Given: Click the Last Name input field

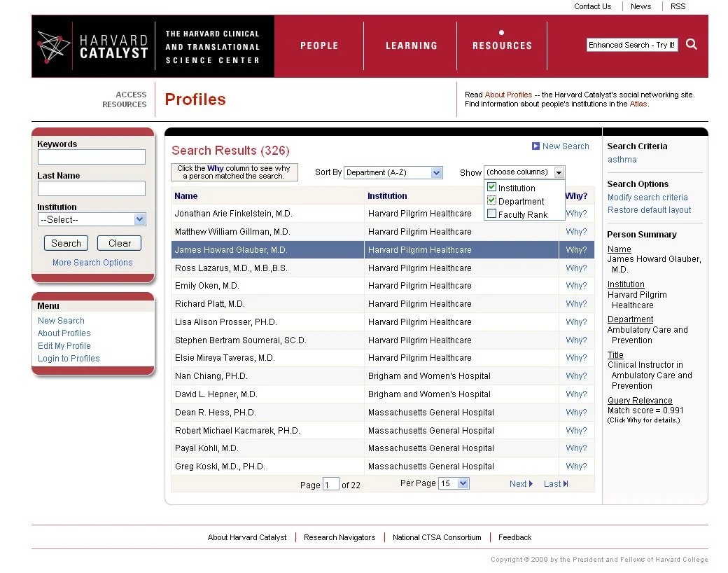Looking at the screenshot, I should click(x=92, y=188).
